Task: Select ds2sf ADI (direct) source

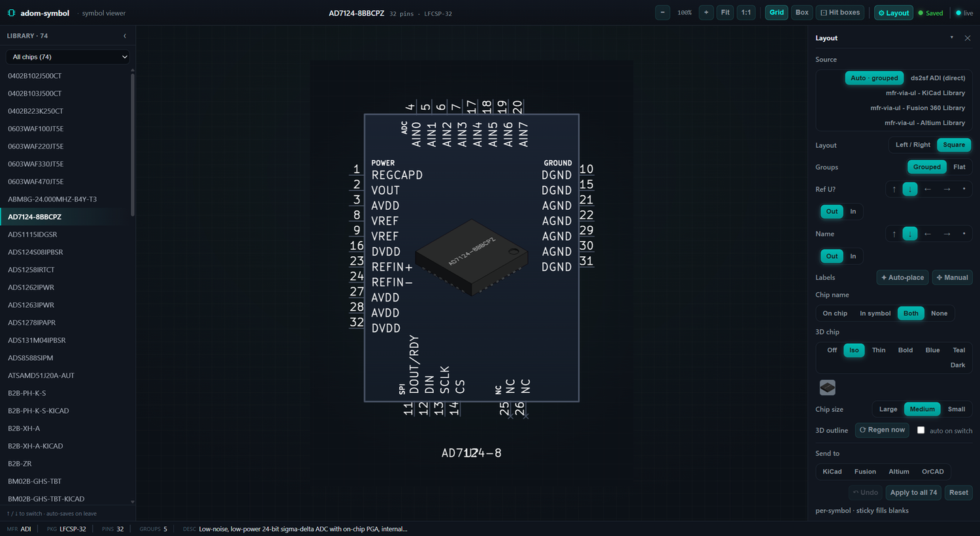Action: click(x=938, y=78)
